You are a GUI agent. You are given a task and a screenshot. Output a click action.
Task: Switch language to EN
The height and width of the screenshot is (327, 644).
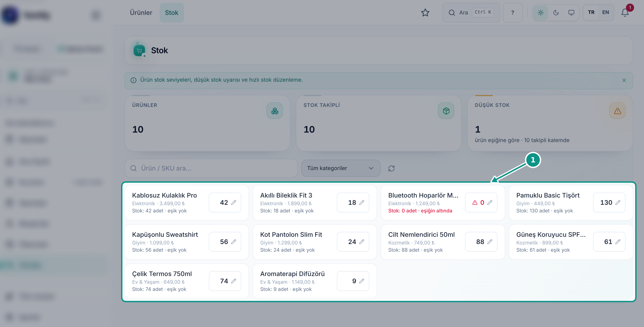click(605, 12)
